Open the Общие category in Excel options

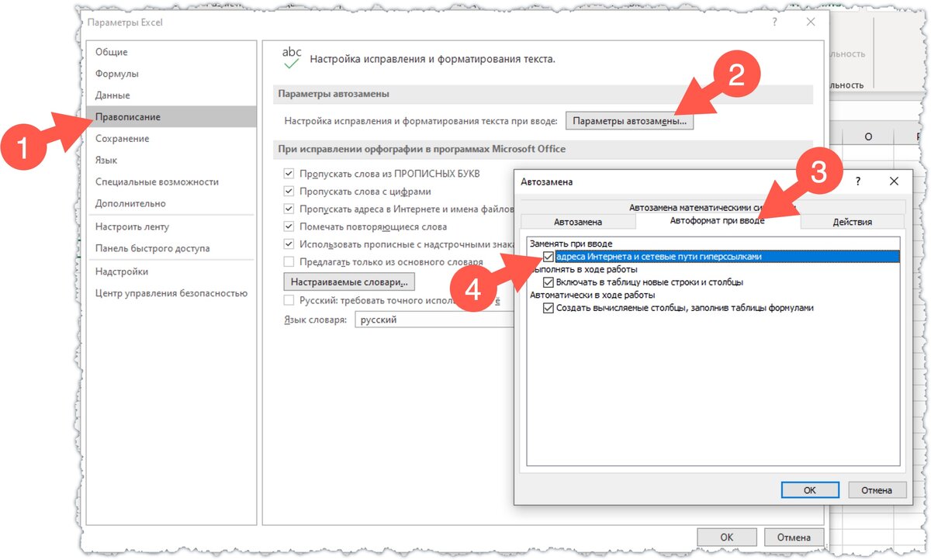click(112, 52)
